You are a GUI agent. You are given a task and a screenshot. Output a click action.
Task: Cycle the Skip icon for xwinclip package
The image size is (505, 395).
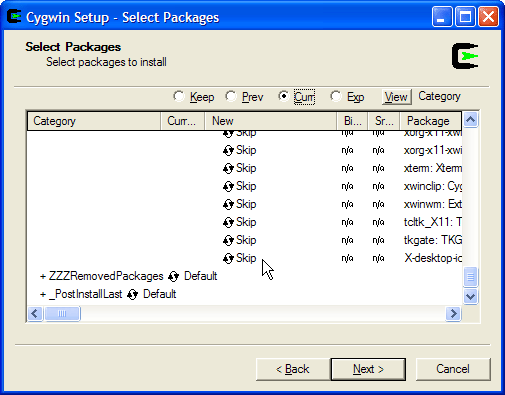228,187
